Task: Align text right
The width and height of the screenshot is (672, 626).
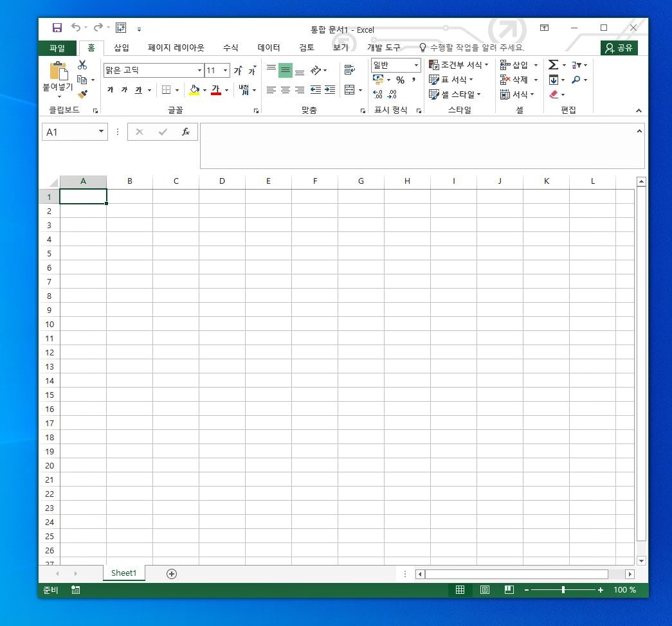Action: coord(300,89)
